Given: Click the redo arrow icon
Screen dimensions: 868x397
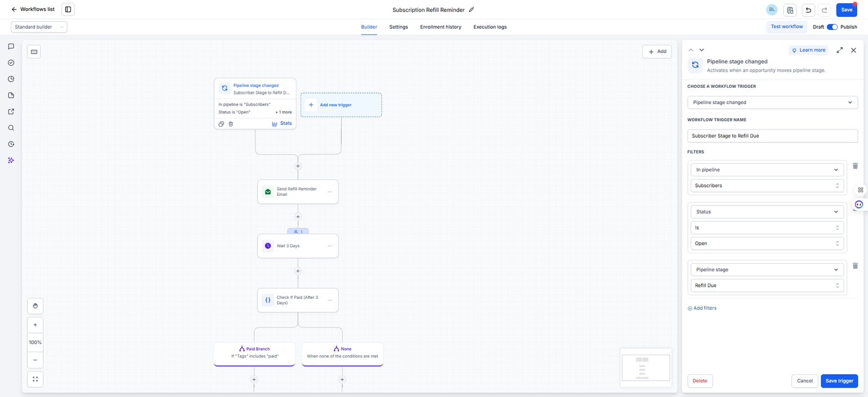Looking at the screenshot, I should click(825, 10).
